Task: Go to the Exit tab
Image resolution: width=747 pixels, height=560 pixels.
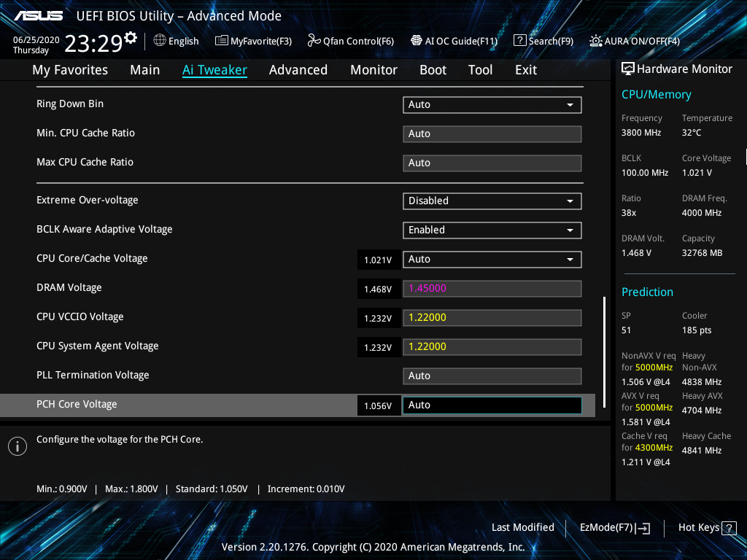Action: point(526,70)
